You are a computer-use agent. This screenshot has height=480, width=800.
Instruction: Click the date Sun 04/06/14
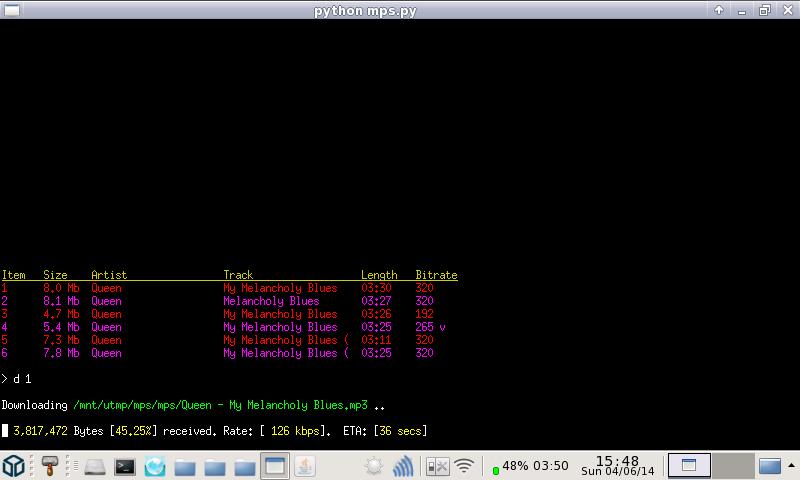click(617, 472)
